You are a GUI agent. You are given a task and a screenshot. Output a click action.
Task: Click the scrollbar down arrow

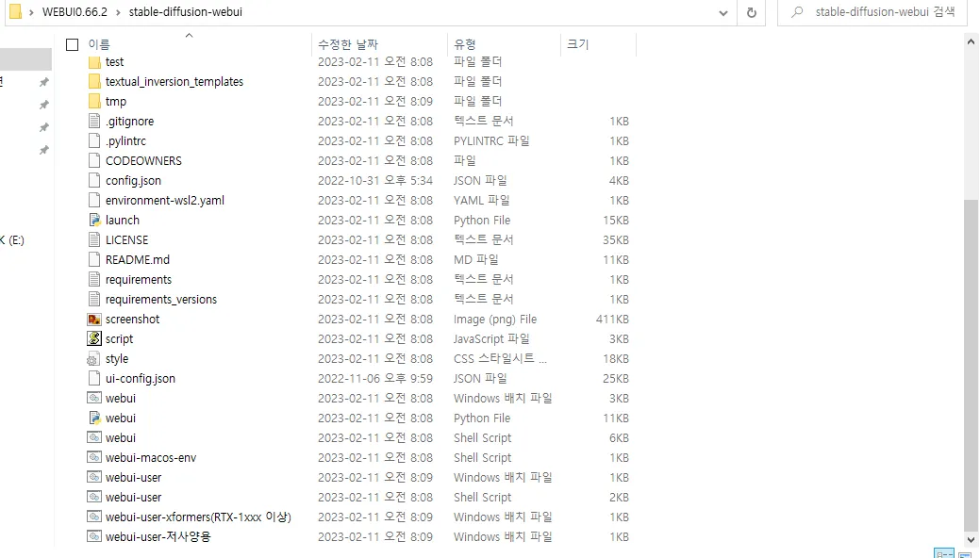(x=971, y=540)
